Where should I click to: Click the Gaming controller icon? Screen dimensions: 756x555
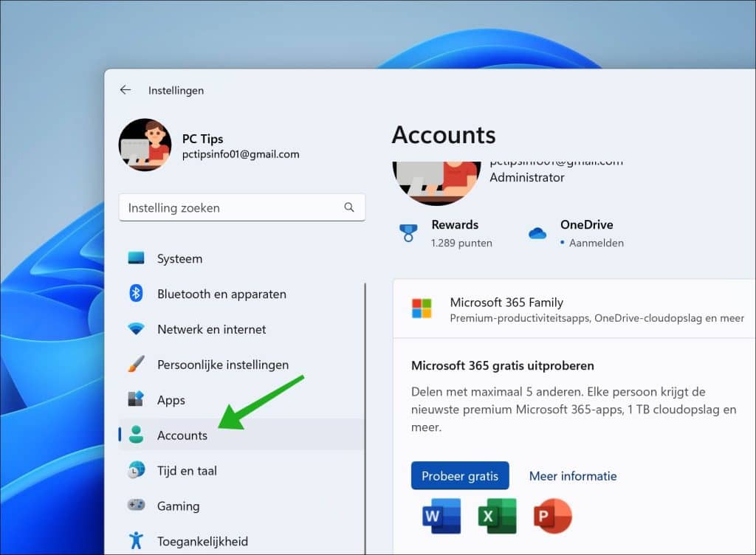click(136, 505)
